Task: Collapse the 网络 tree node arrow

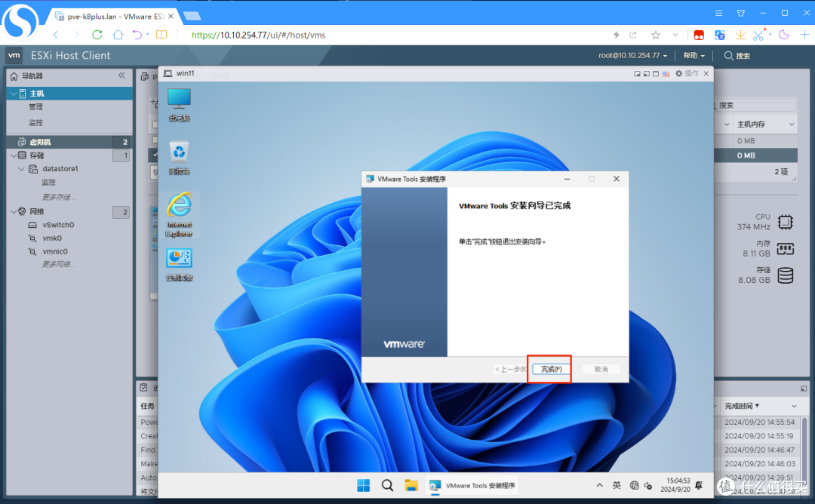Action: 14,211
